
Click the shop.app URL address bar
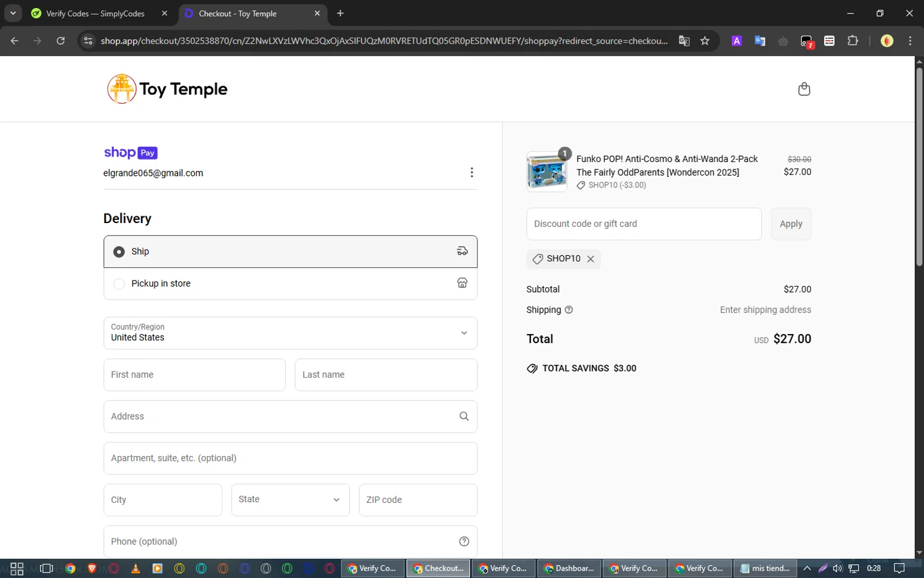[x=384, y=41]
